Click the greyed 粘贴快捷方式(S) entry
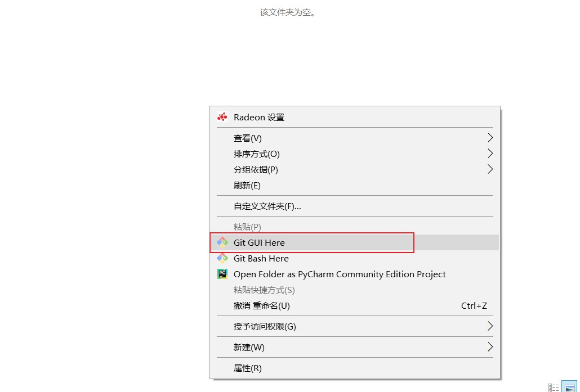580x392 pixels. click(x=264, y=290)
